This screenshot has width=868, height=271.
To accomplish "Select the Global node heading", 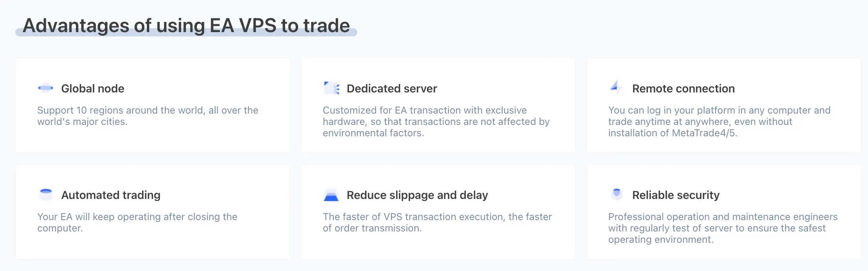I will click(93, 89).
